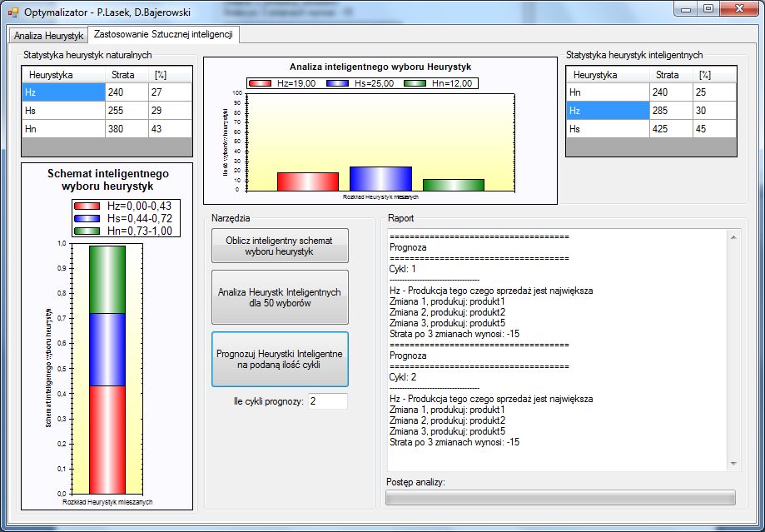Click the red Hz bar in the analysis chart
The height and width of the screenshot is (532, 765).
point(308,181)
